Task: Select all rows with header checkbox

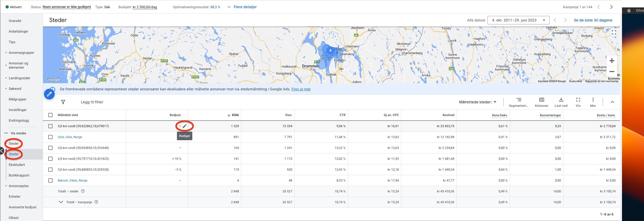Action: click(x=50, y=115)
